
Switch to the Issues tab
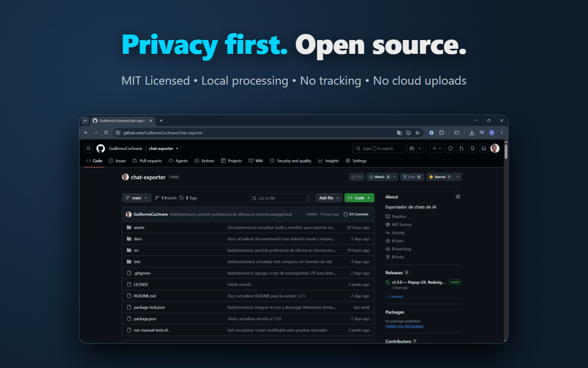(117, 161)
